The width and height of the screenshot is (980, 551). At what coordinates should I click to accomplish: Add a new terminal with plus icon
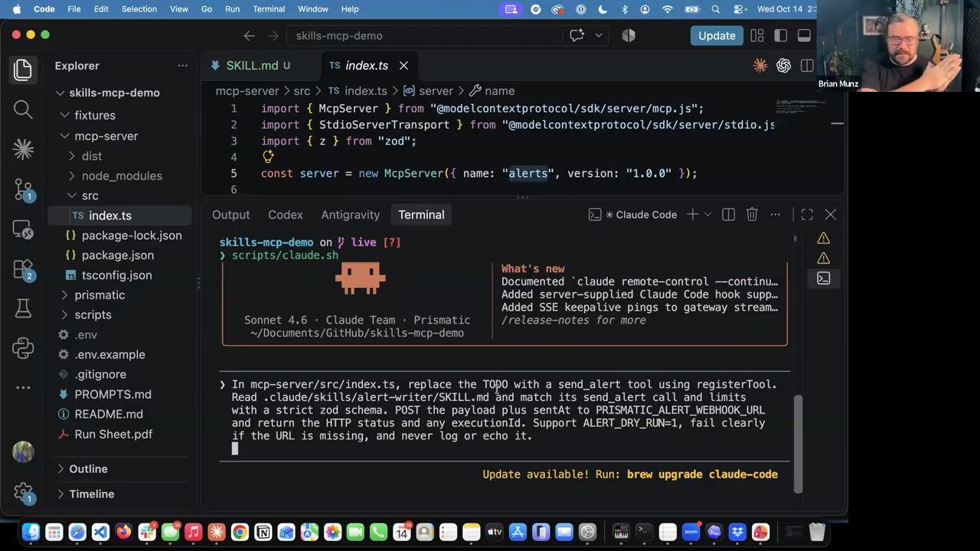(x=692, y=215)
